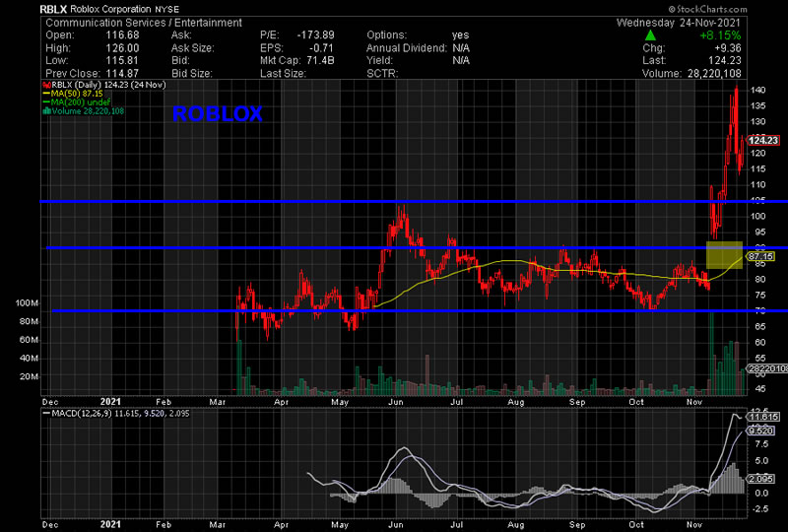Click the 28220108 volume axis tag
The image size is (788, 532).
click(766, 368)
